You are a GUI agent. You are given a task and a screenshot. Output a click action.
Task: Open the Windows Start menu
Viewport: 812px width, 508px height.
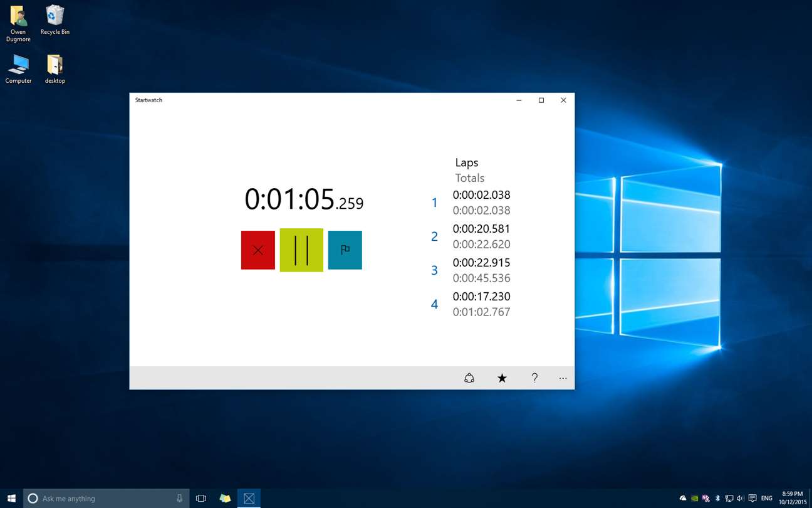click(x=11, y=499)
